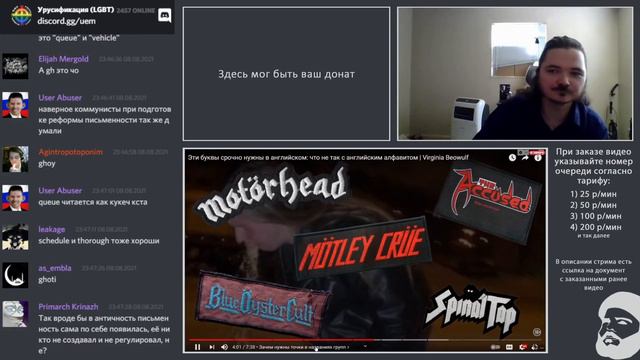Image resolution: width=640 pixels, height=360 pixels.
Task: Click the info circle icon on video
Action: (538, 158)
